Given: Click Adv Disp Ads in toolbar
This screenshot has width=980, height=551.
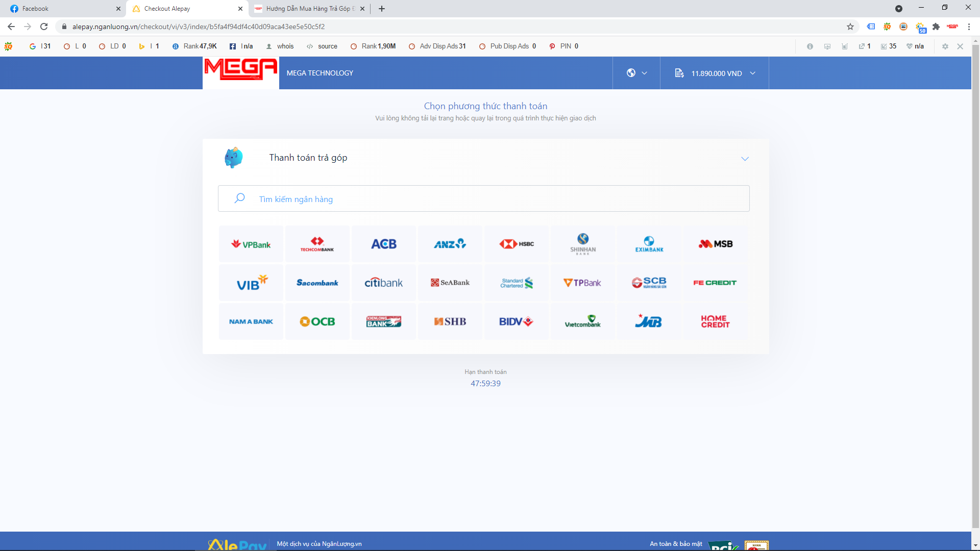Looking at the screenshot, I should click(x=437, y=46).
